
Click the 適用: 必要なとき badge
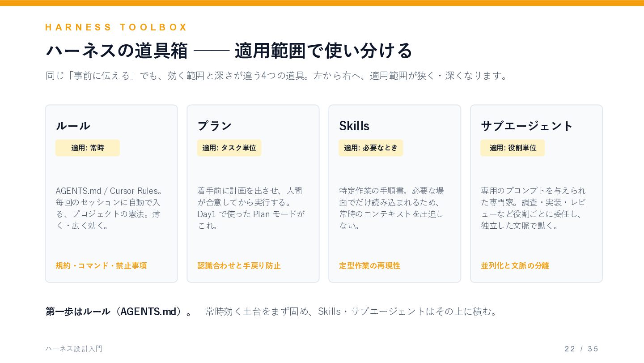(371, 148)
